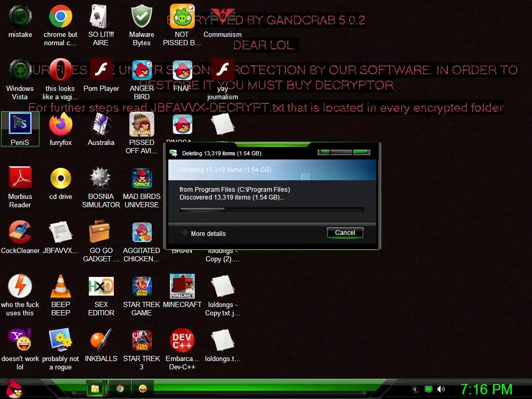Viewport: 532px width, 399px height.
Task: Click the 7:16 PM clock
Action: [486, 389]
